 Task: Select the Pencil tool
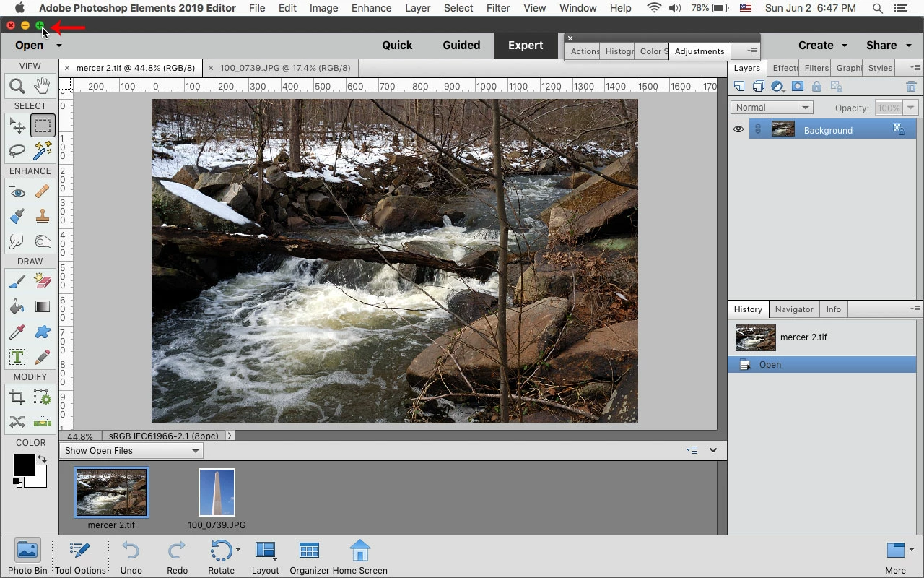[43, 357]
